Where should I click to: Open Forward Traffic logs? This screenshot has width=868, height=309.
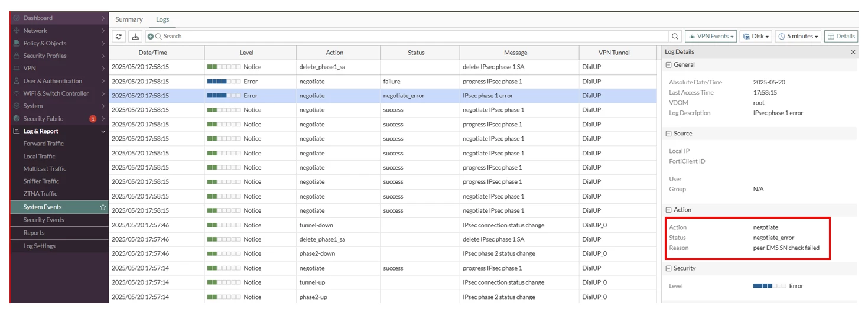point(44,144)
